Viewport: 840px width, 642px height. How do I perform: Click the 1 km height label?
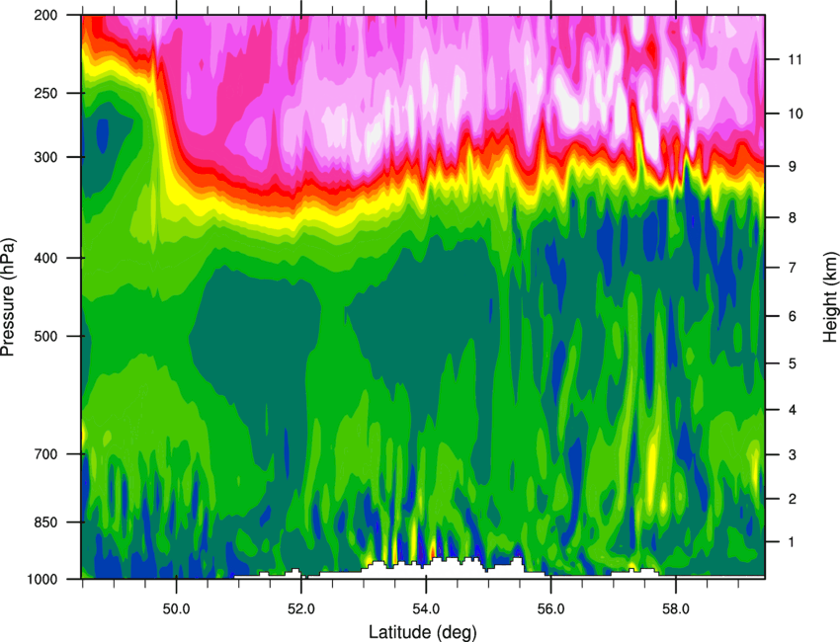pos(793,542)
